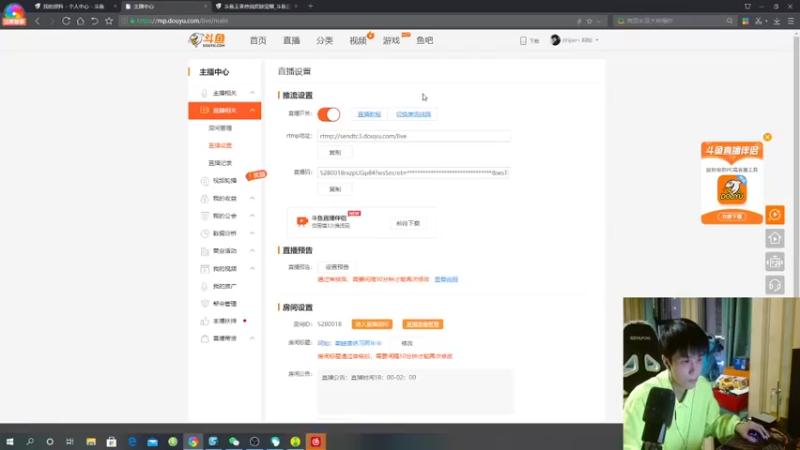800x450 pixels.
Task: Switch to the first browser tab
Action: tap(73, 6)
